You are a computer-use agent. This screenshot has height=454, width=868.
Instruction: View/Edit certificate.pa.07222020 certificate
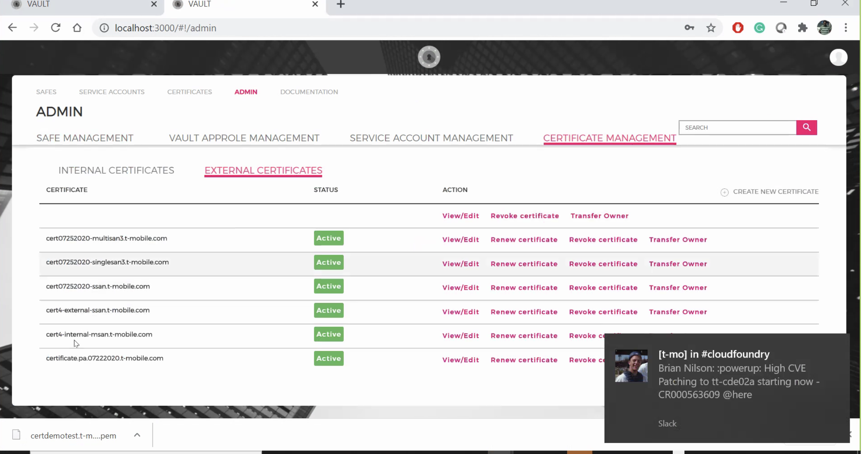[x=460, y=360]
